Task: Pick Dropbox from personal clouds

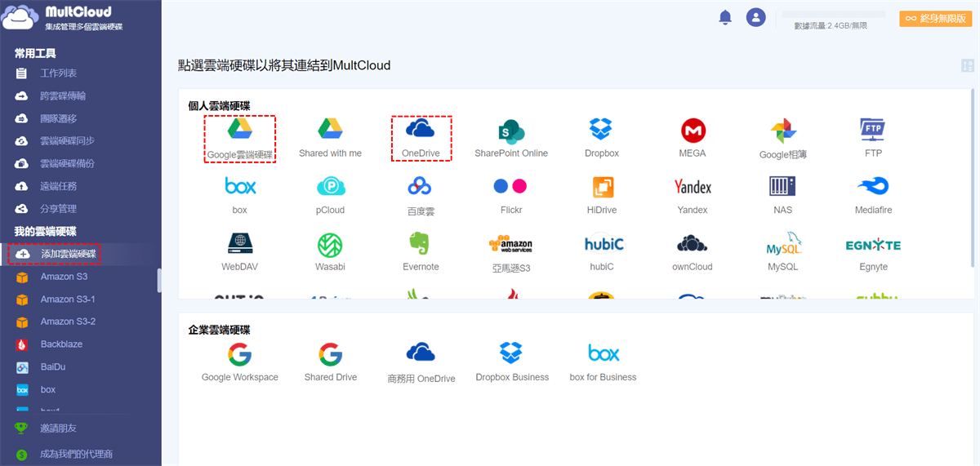Action: click(x=602, y=139)
